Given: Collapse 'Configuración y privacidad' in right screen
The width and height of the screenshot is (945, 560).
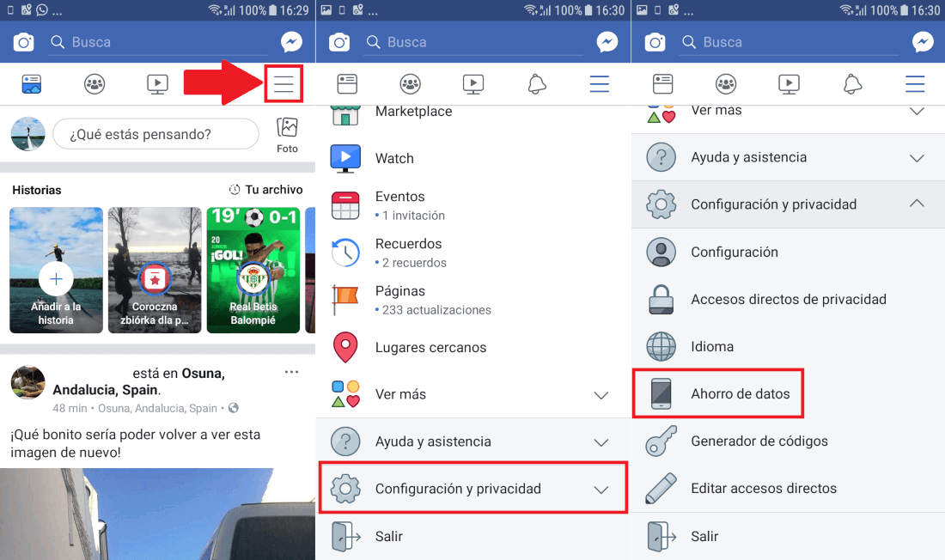Looking at the screenshot, I should tap(789, 204).
